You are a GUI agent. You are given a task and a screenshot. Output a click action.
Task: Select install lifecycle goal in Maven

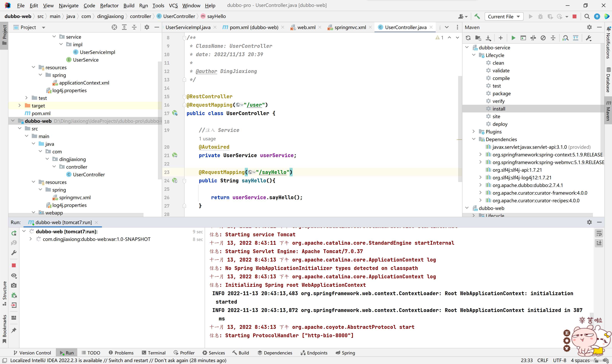pyautogui.click(x=533, y=109)
